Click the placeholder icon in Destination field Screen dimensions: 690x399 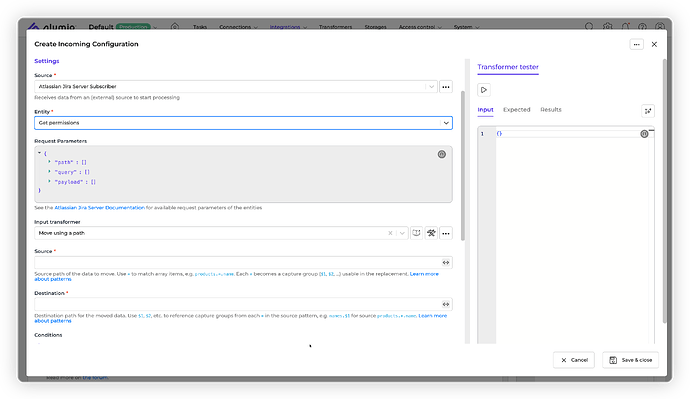[x=446, y=304]
